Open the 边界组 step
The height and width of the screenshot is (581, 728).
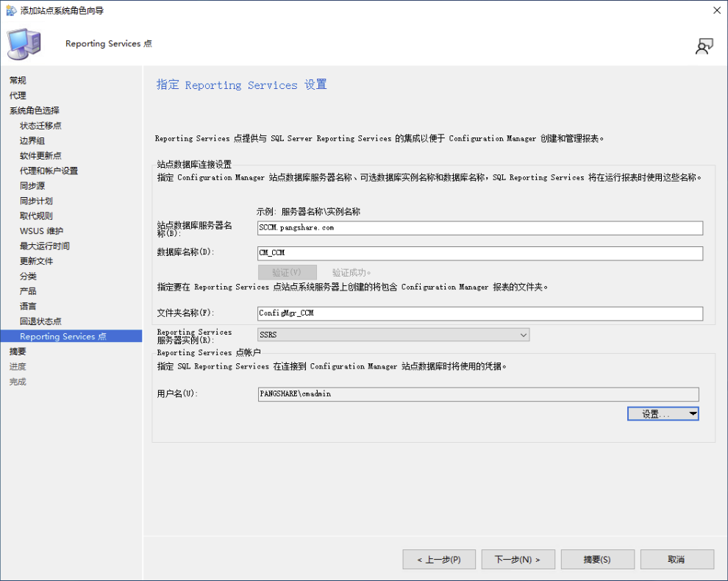32,140
